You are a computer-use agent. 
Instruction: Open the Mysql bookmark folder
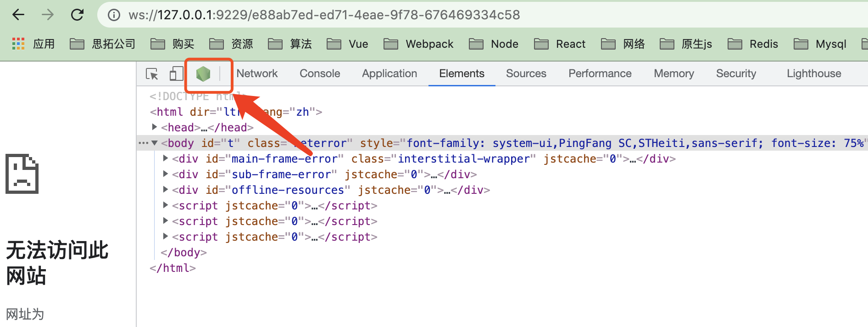[820, 44]
